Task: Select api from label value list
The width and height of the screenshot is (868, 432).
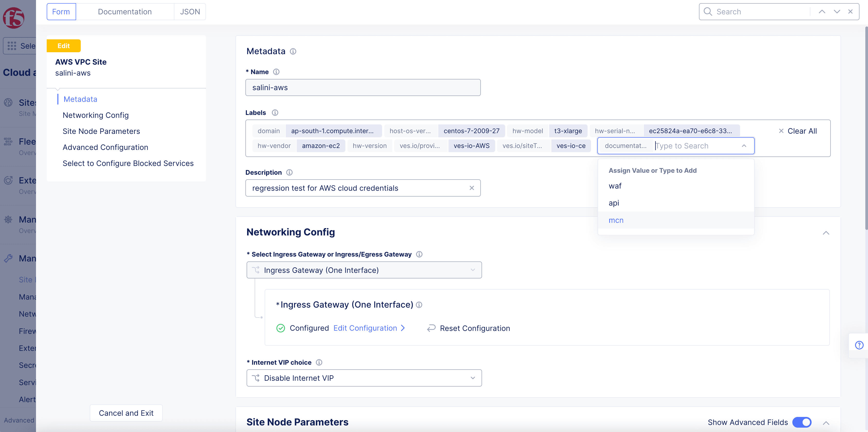Action: (676, 203)
